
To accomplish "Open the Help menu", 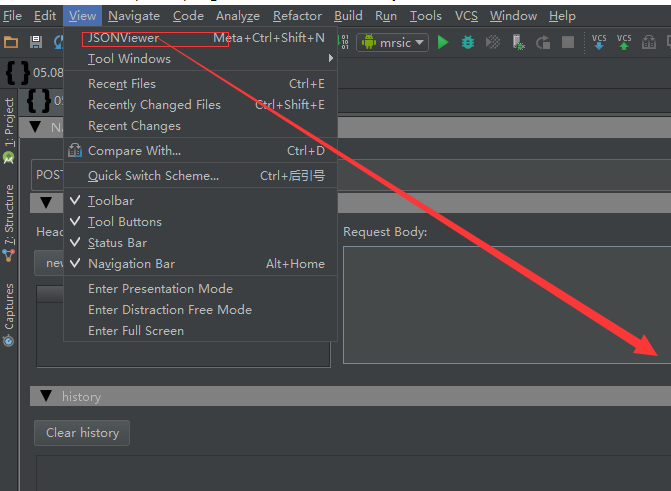I will click(562, 16).
